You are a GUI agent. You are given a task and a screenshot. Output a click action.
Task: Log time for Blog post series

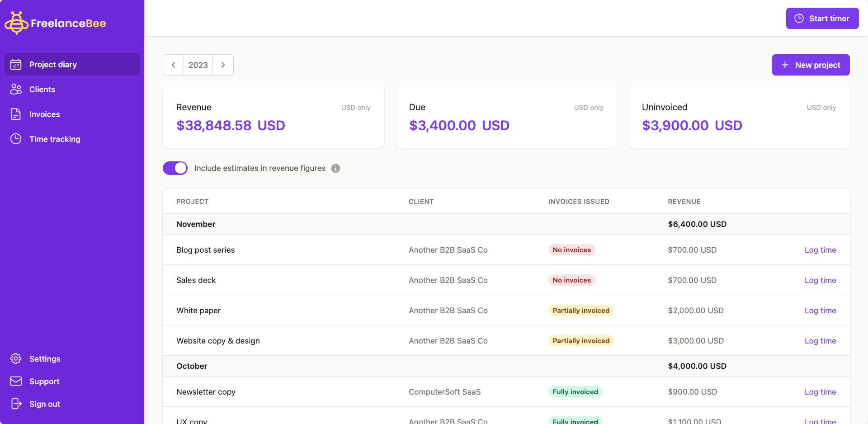[820, 250]
